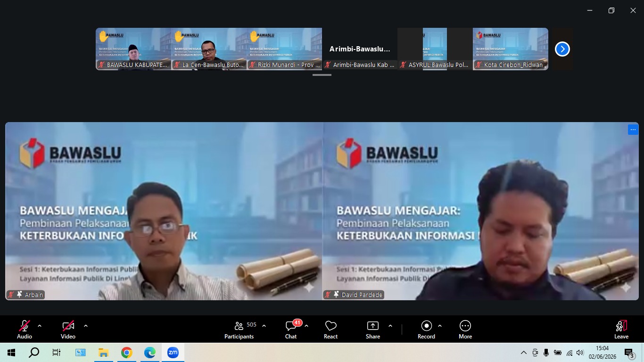Leave the meeting
This screenshot has height=362, width=644.
621,329
